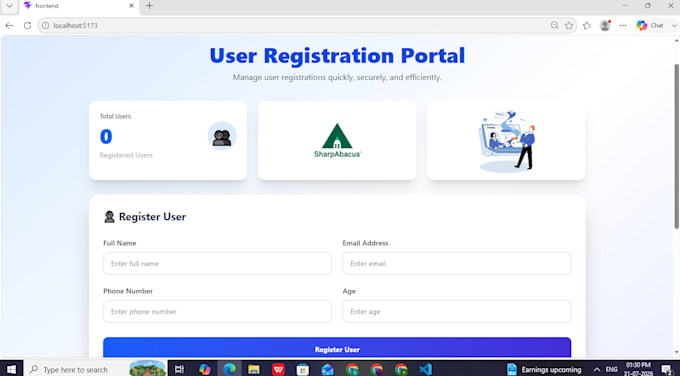Click the 'Manage user registrations quickly' subtitle
The image size is (680, 376).
point(337,78)
